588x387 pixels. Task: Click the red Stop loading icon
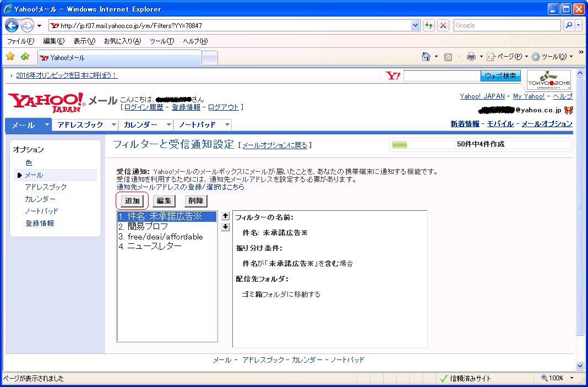[x=443, y=25]
